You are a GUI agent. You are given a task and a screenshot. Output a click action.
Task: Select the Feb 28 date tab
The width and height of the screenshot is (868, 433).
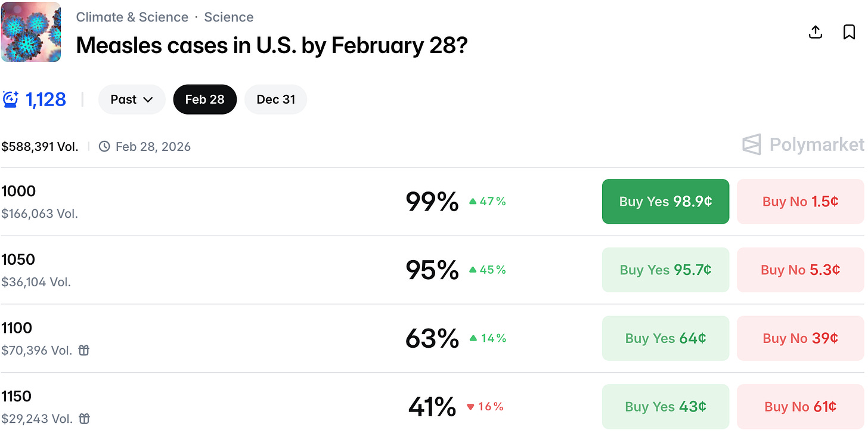(205, 99)
